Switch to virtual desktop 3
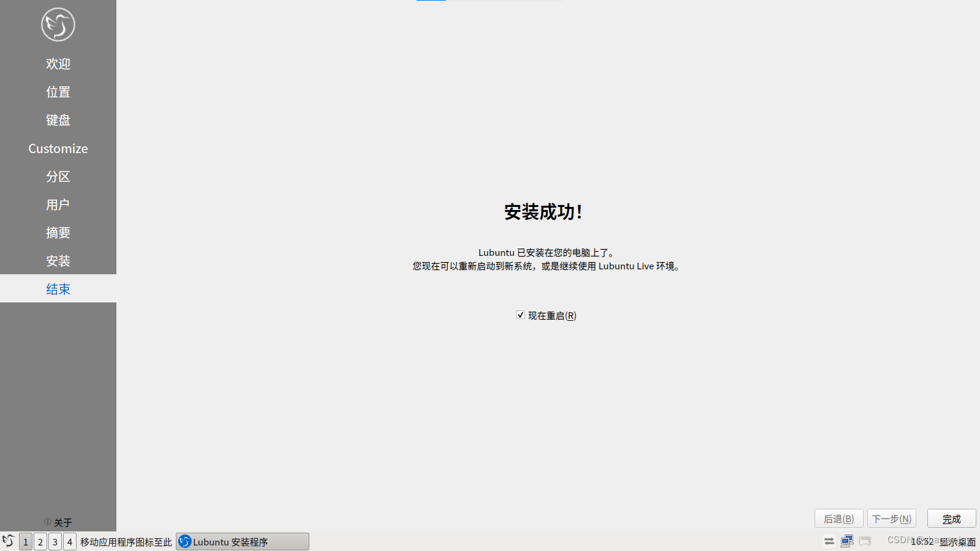Screen dimensions: 980x551 click(x=55, y=542)
